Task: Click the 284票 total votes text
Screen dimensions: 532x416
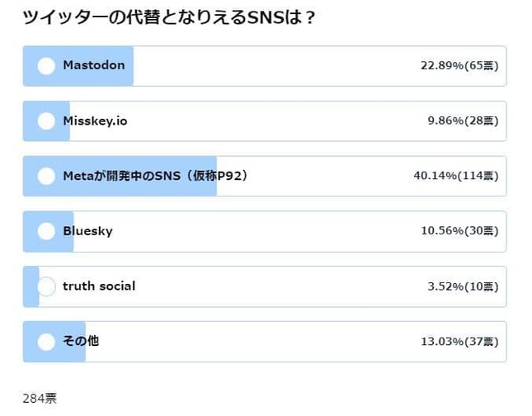Action: 40,399
